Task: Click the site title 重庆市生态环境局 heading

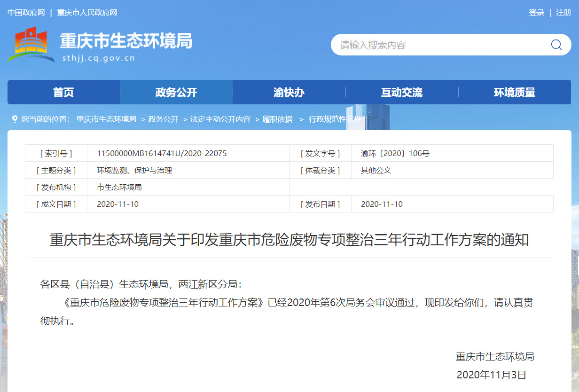Action: 125,41
